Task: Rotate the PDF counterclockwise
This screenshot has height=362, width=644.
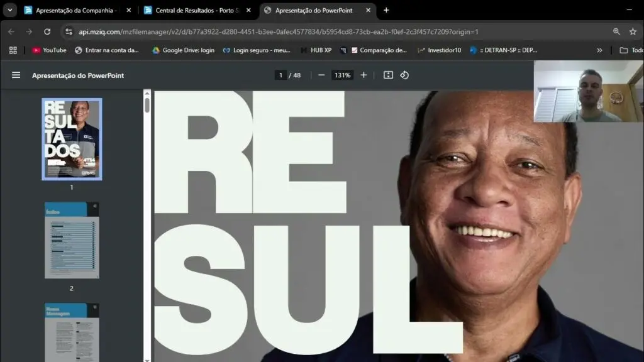Action: pos(404,75)
